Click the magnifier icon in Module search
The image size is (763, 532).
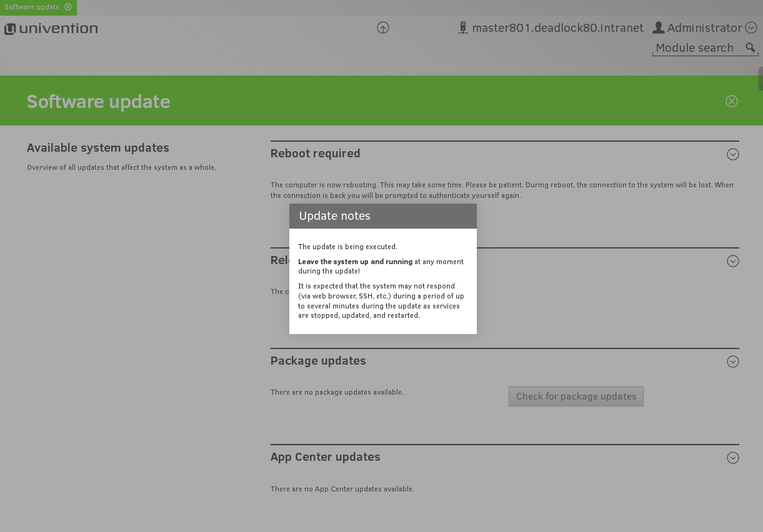[751, 47]
